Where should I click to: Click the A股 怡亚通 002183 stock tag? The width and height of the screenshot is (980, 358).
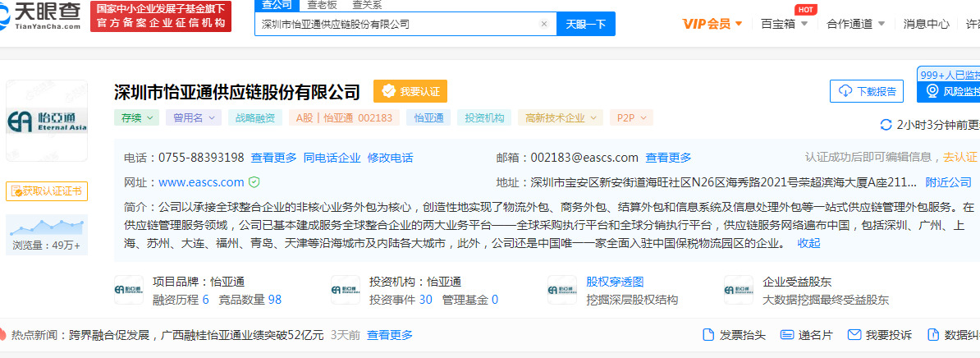pos(344,117)
